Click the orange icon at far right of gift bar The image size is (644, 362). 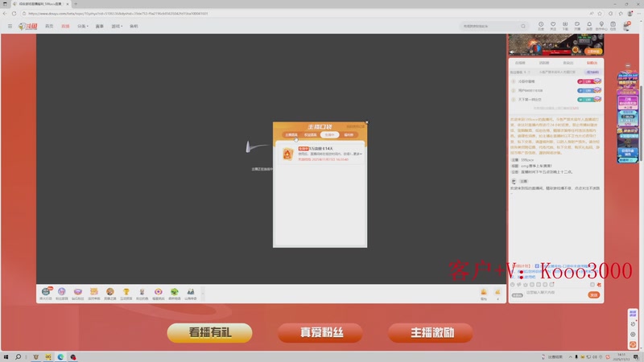click(x=497, y=292)
